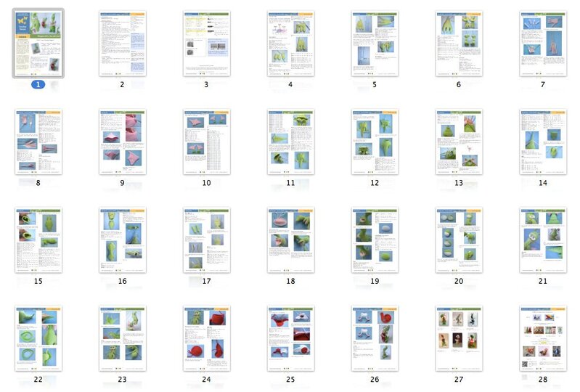Choose the page 4 thumbnail
The height and width of the screenshot is (392, 580).
point(290,43)
